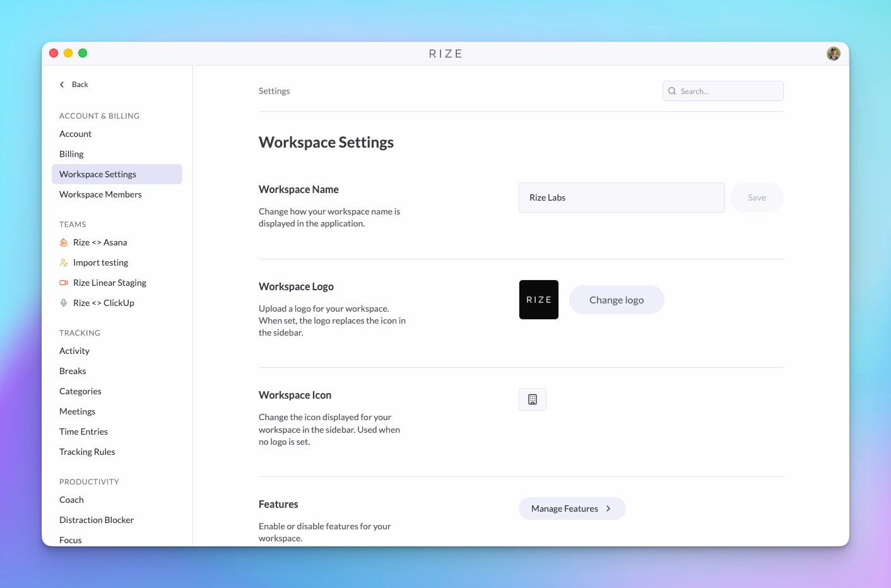Open the Workspace Icon building picker
This screenshot has height=588, width=891.
pos(532,399)
